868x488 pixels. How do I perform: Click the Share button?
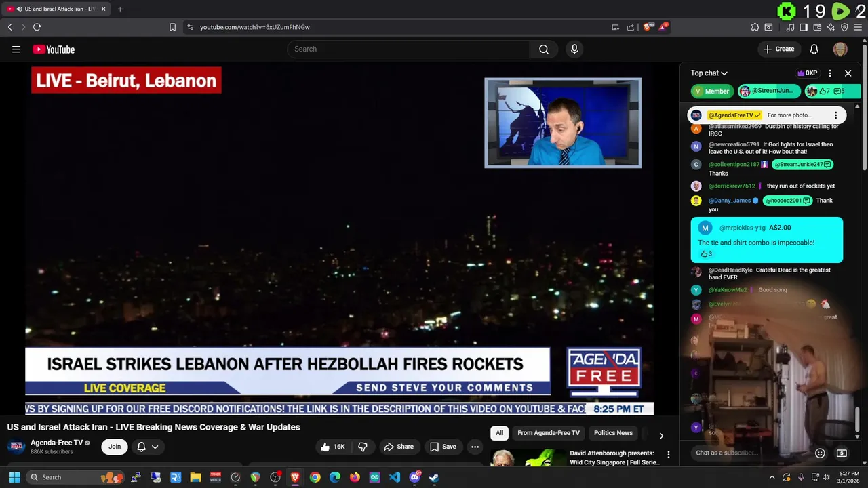tap(399, 447)
